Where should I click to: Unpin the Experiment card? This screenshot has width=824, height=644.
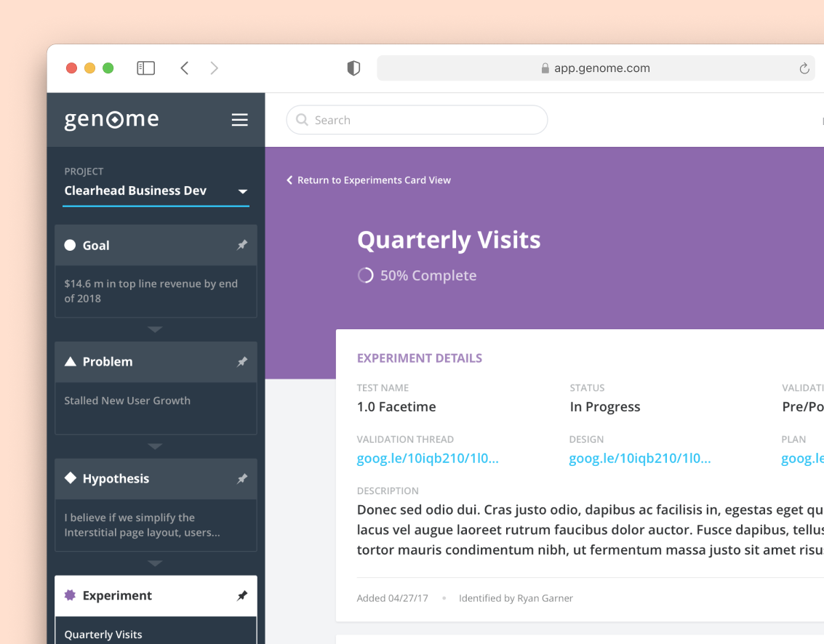(x=241, y=596)
